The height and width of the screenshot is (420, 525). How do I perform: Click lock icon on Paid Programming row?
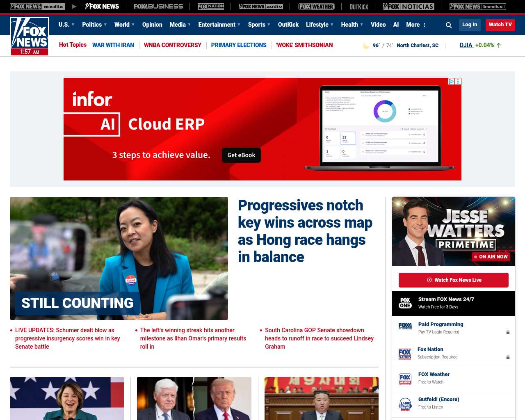pos(508,332)
